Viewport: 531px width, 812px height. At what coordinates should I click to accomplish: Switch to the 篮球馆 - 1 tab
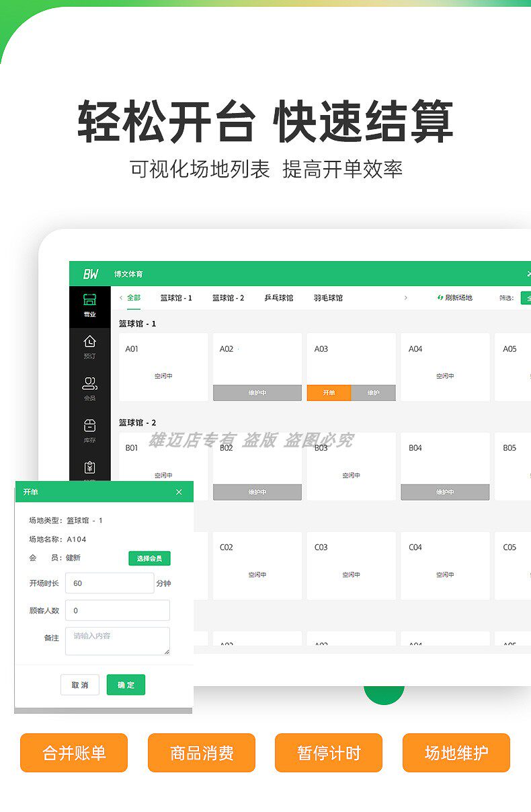176,297
